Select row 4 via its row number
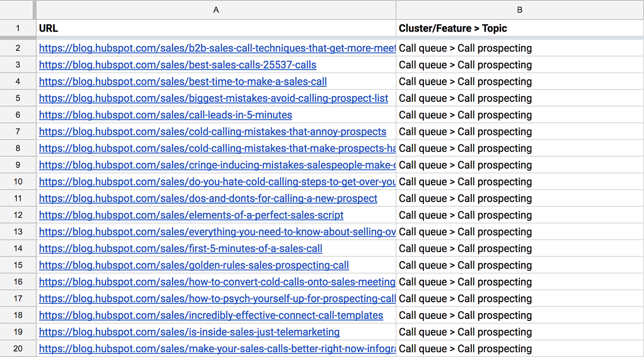This screenshot has height=357, width=644. (18, 81)
